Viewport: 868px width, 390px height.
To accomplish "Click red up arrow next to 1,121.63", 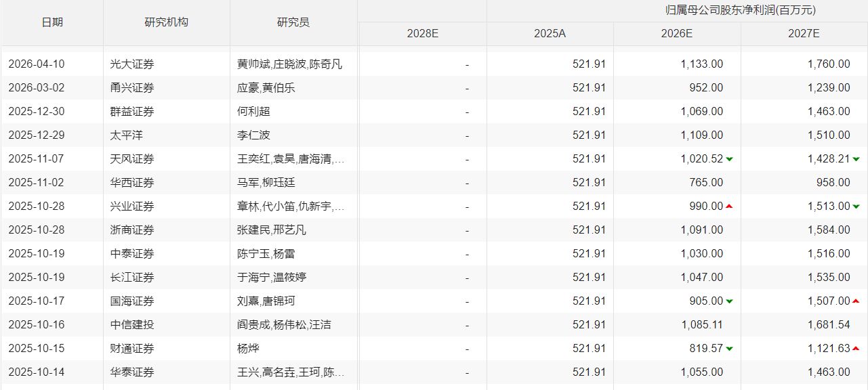I will coord(855,348).
